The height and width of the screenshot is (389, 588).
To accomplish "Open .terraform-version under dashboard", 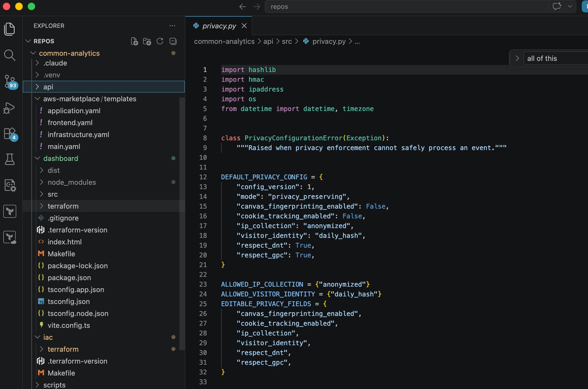I will [x=77, y=230].
